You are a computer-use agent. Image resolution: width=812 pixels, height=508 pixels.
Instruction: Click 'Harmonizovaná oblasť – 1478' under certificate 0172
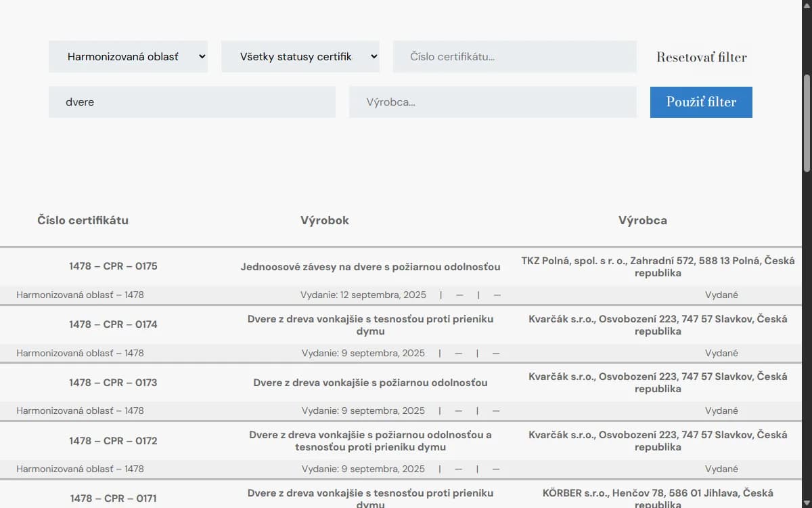tap(80, 469)
